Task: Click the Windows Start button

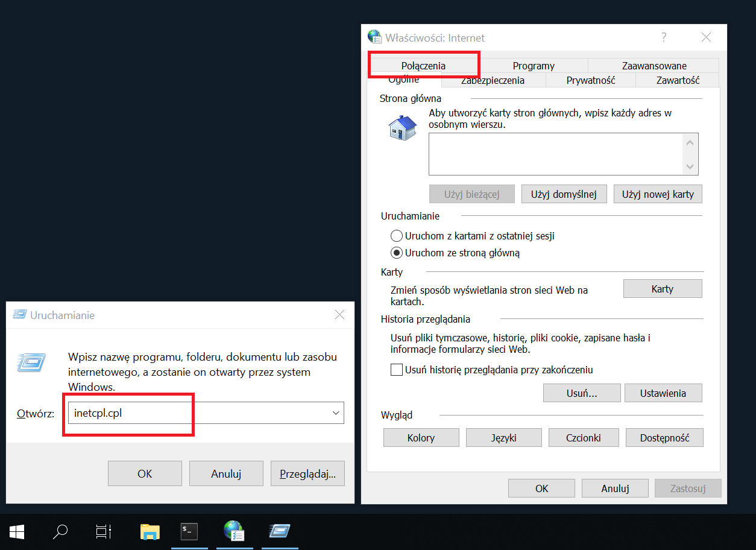Action: point(16,531)
